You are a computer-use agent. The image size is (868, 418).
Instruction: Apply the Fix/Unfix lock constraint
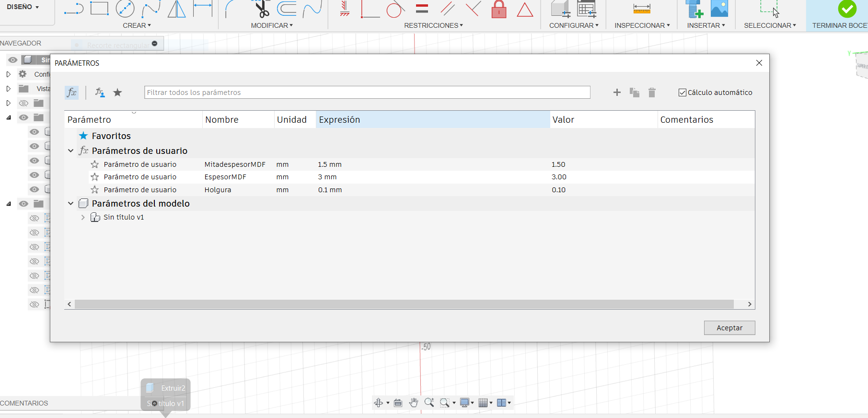click(x=499, y=9)
